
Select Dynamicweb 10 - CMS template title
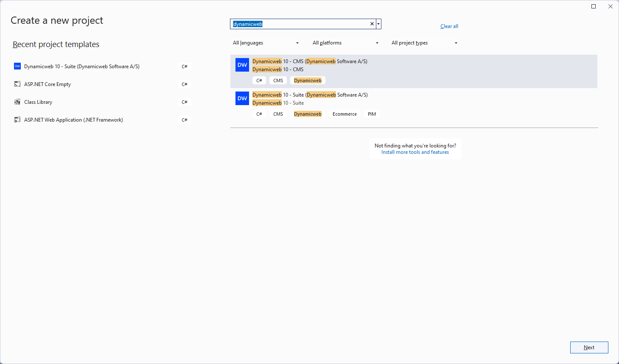(310, 61)
